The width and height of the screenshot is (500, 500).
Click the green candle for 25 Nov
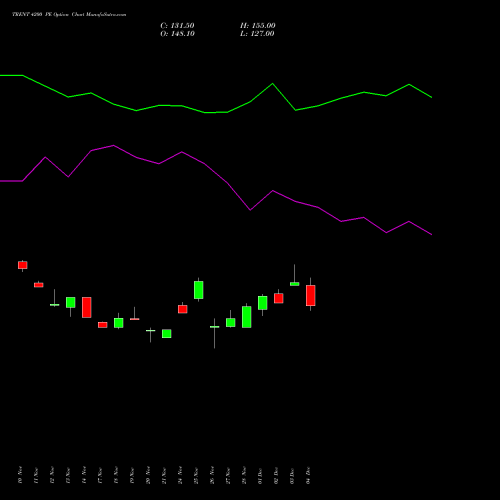[199, 290]
